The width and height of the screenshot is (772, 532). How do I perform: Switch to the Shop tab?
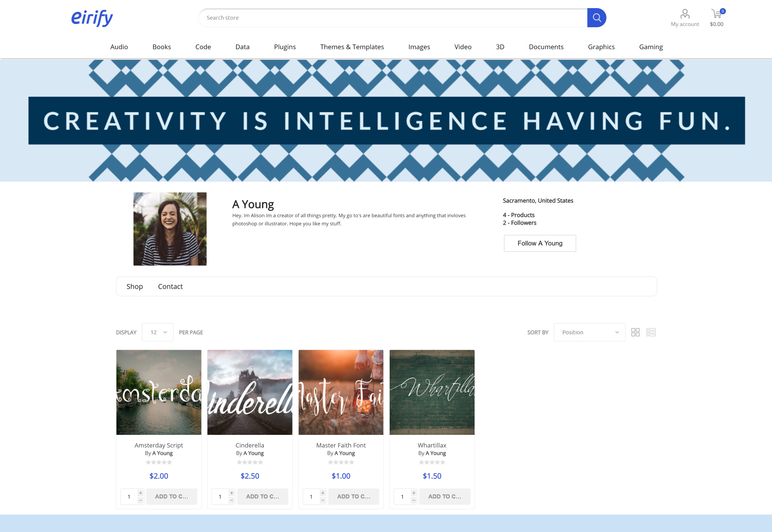(x=134, y=287)
